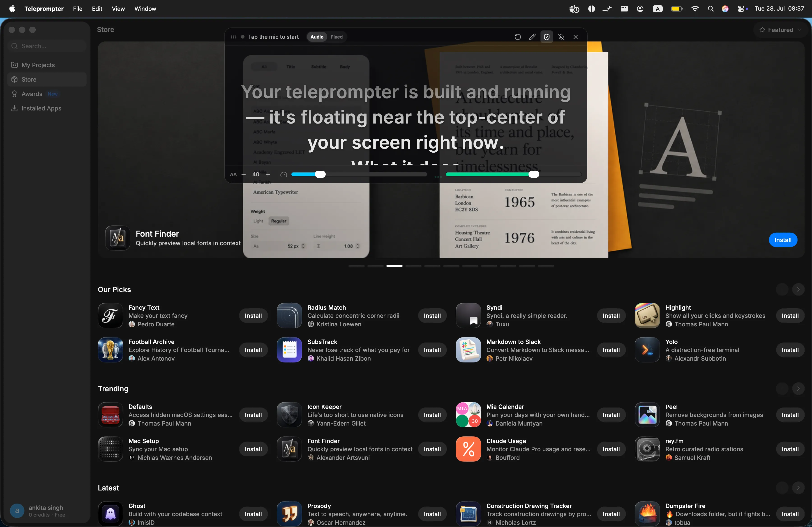Install Radius Match
The height and width of the screenshot is (527, 812).
432,316
